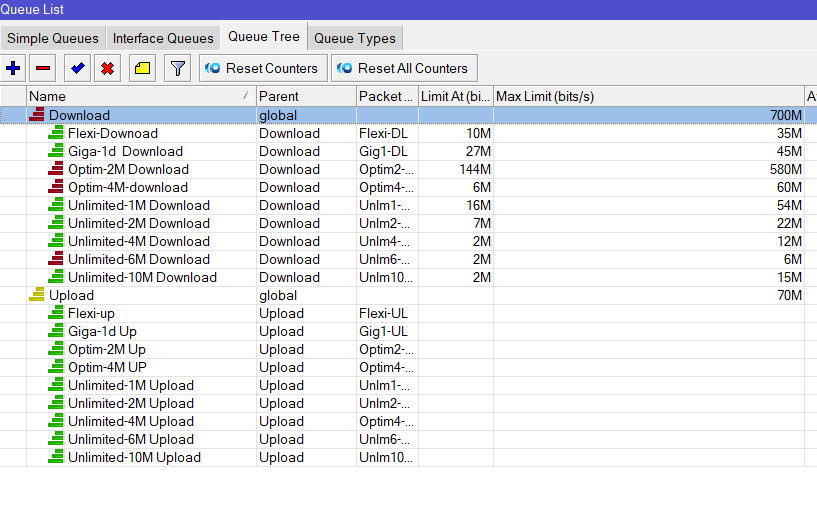Click the 580M max limit value
The width and height of the screenshot is (817, 531).
[786, 169]
